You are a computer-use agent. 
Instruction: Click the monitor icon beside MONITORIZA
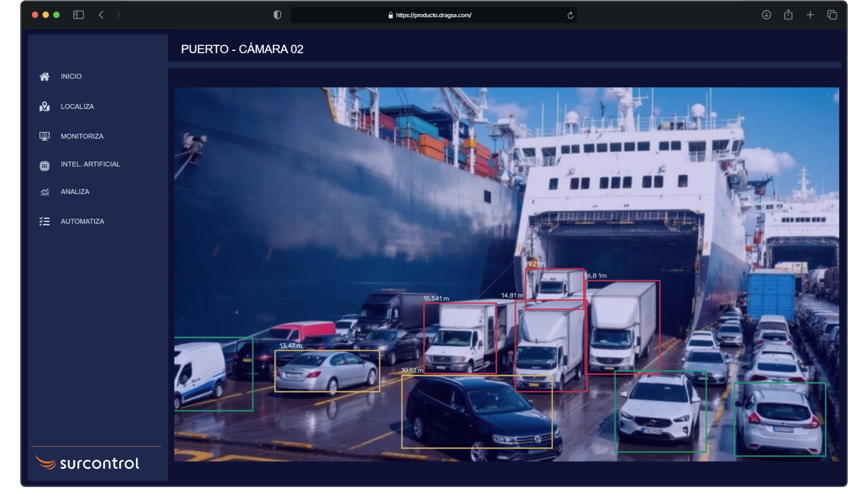pyautogui.click(x=44, y=136)
